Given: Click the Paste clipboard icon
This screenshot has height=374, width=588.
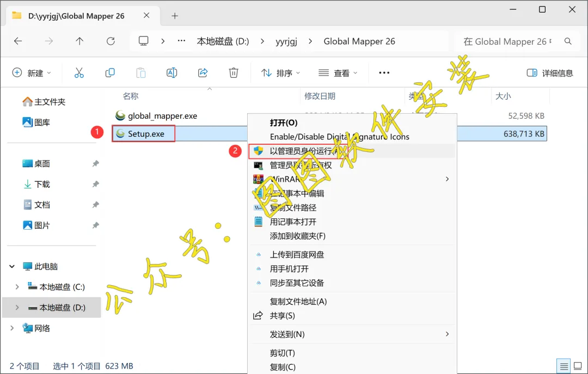Looking at the screenshot, I should click(x=141, y=73).
